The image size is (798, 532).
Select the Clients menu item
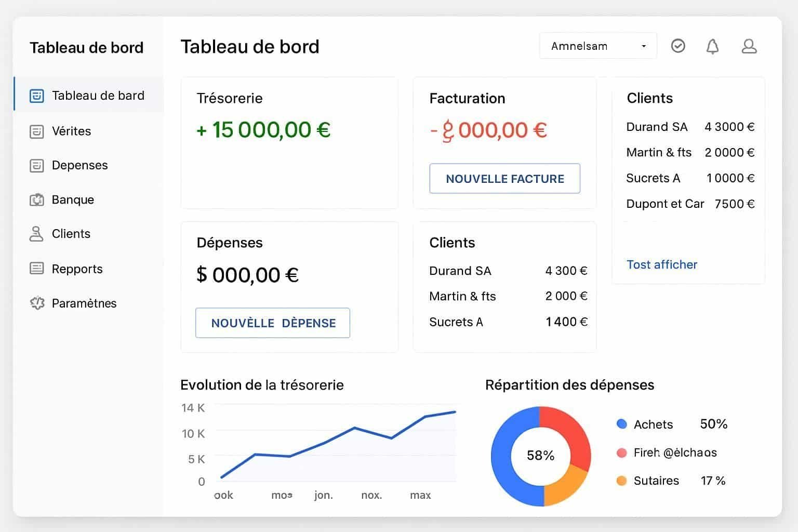pyautogui.click(x=71, y=234)
